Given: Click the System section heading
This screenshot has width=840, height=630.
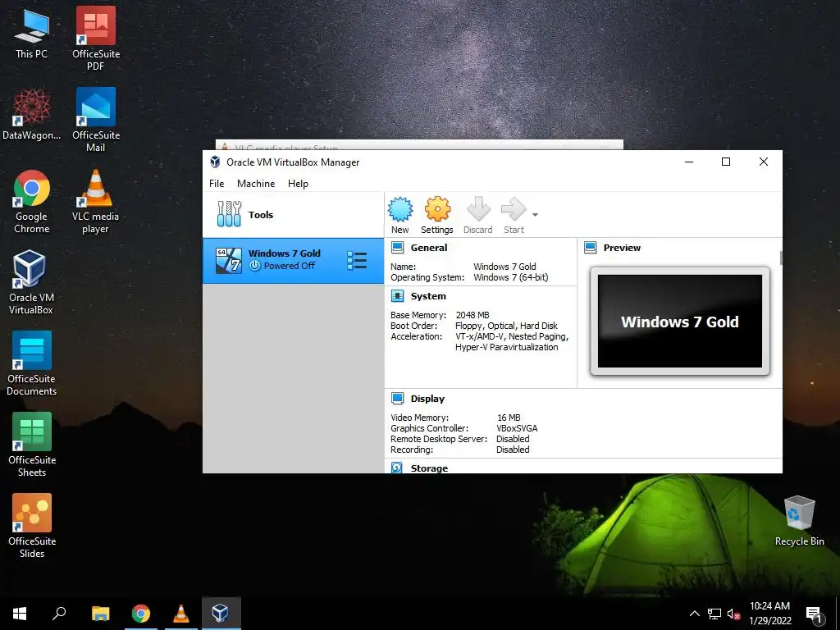Looking at the screenshot, I should (428, 295).
